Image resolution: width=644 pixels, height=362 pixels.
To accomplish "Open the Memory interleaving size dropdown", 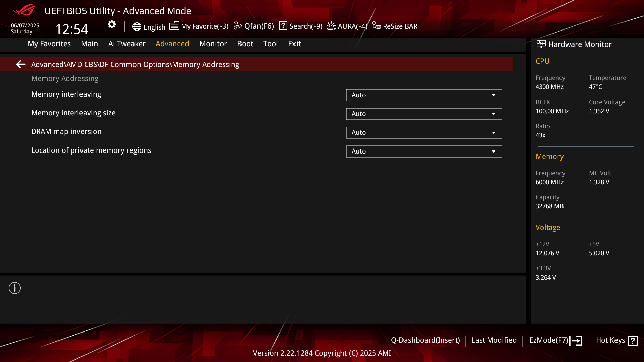I will 424,114.
